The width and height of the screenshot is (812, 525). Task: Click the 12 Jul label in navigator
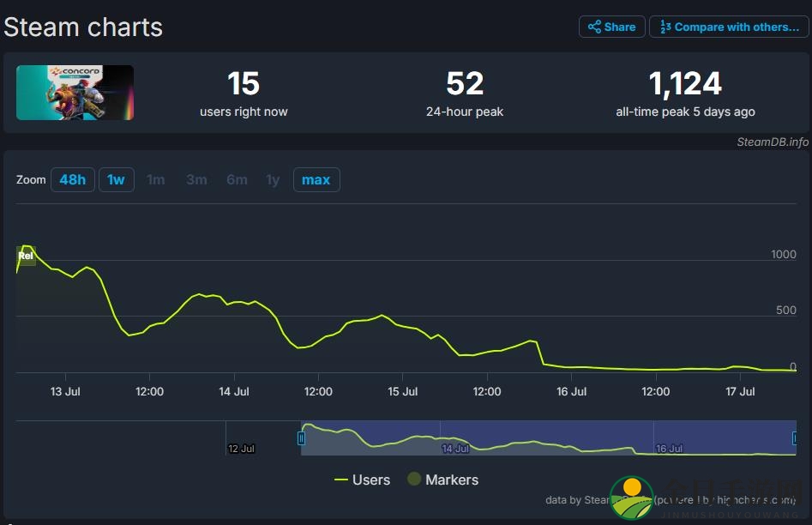[x=242, y=449]
